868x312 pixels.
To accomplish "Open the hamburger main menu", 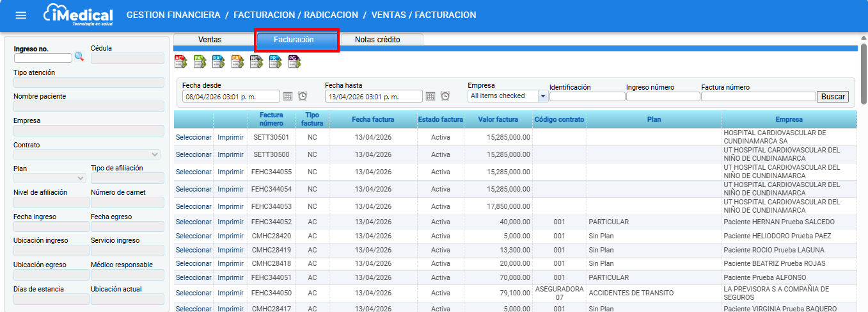I will [x=21, y=15].
